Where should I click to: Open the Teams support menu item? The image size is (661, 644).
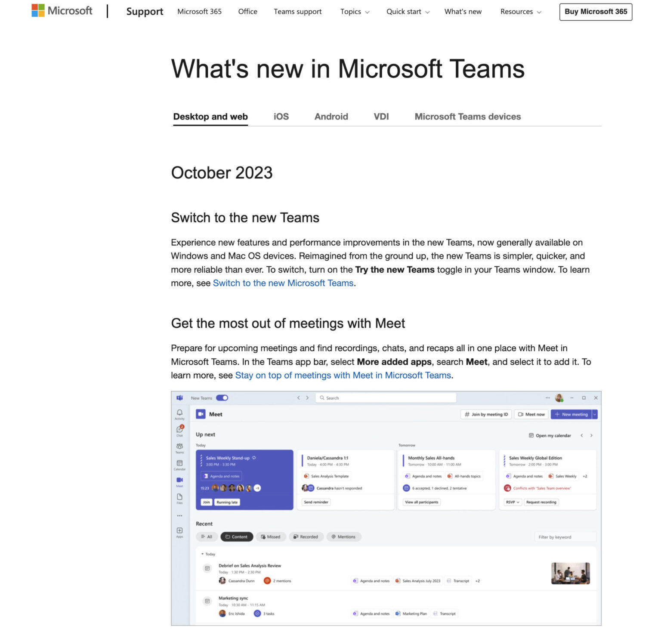pos(297,12)
